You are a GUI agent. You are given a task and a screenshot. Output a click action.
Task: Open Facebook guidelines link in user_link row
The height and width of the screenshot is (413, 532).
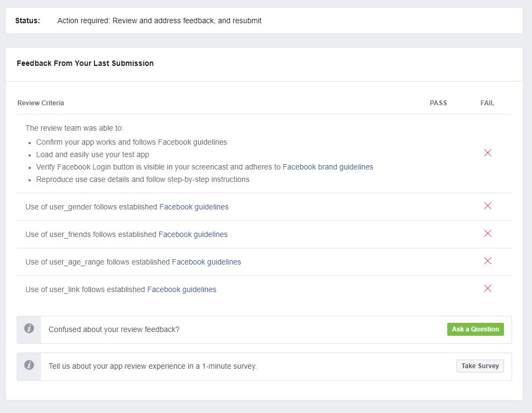[x=181, y=289]
